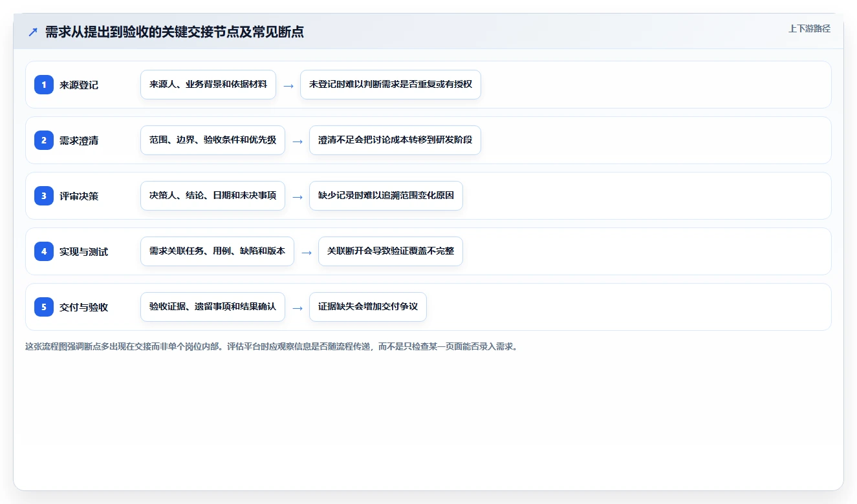The width and height of the screenshot is (857, 504).
Task: Select step number 5 badge
Action: (x=44, y=307)
